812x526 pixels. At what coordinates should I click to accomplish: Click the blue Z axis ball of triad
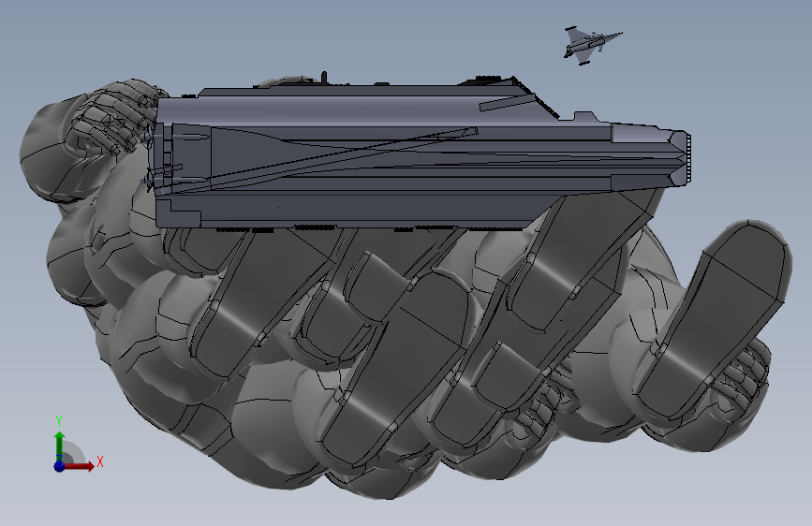(59, 466)
